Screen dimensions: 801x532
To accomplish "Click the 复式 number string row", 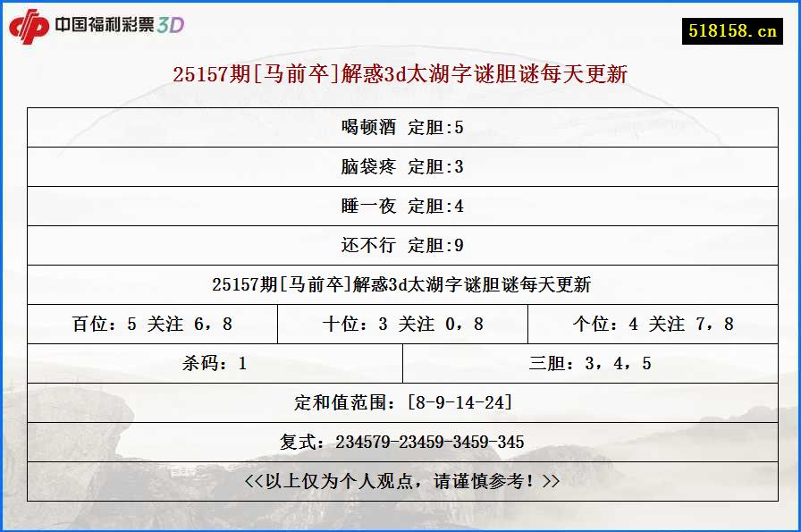I will 400,441.
